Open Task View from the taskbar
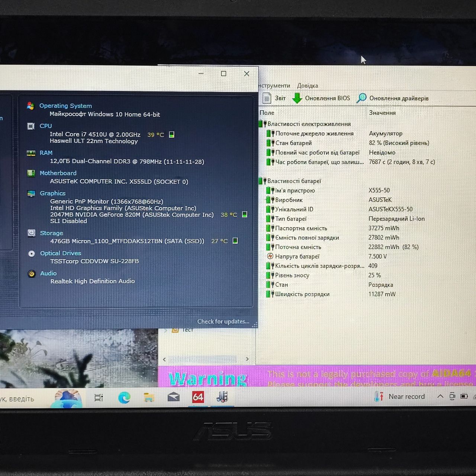This screenshot has width=476, height=476. pyautogui.click(x=99, y=398)
